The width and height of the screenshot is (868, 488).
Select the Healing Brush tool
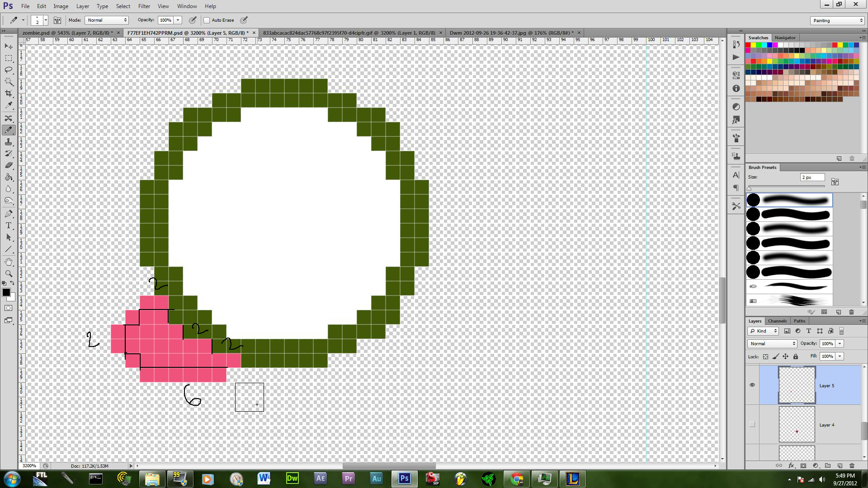click(9, 118)
